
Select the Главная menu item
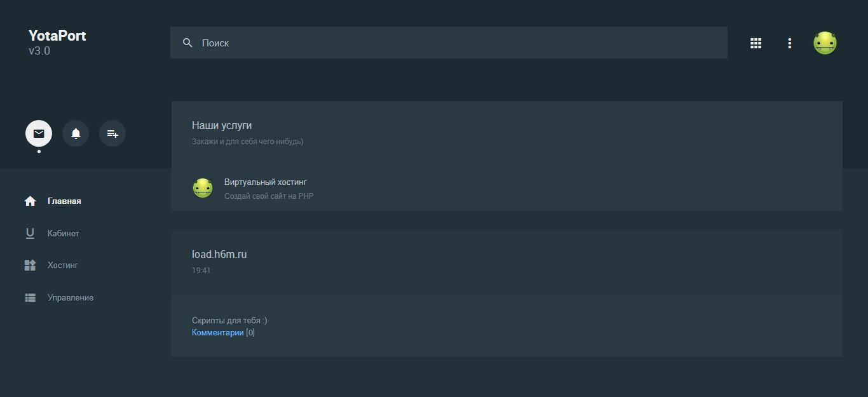(64, 201)
